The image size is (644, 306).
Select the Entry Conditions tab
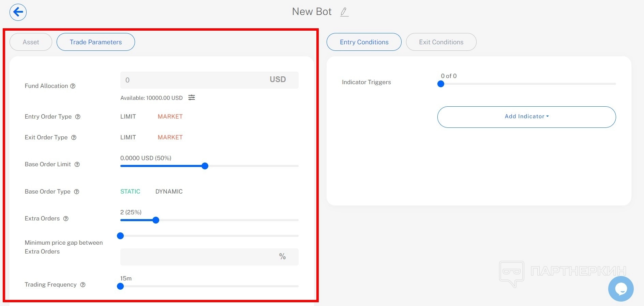[364, 42]
